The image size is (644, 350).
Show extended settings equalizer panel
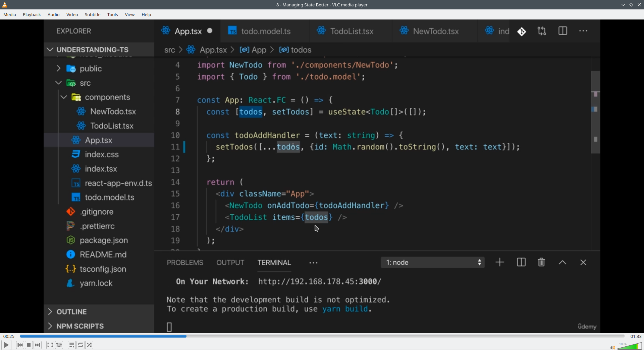59,345
